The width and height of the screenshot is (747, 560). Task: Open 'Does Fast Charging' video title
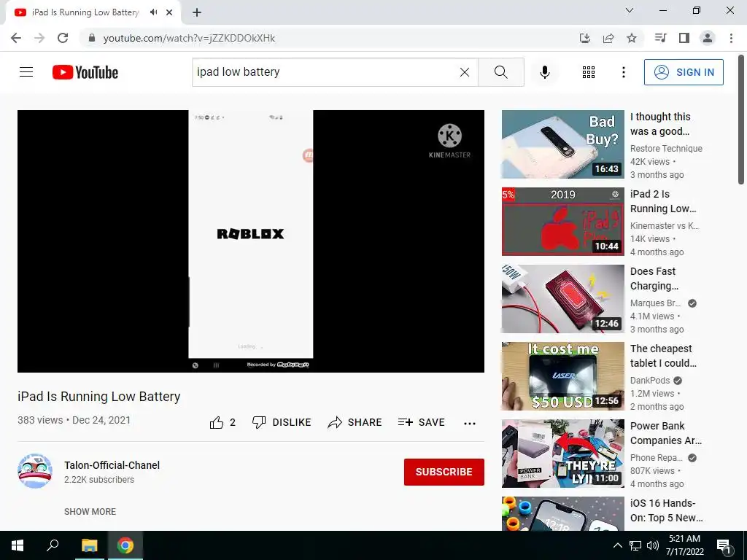coord(654,279)
